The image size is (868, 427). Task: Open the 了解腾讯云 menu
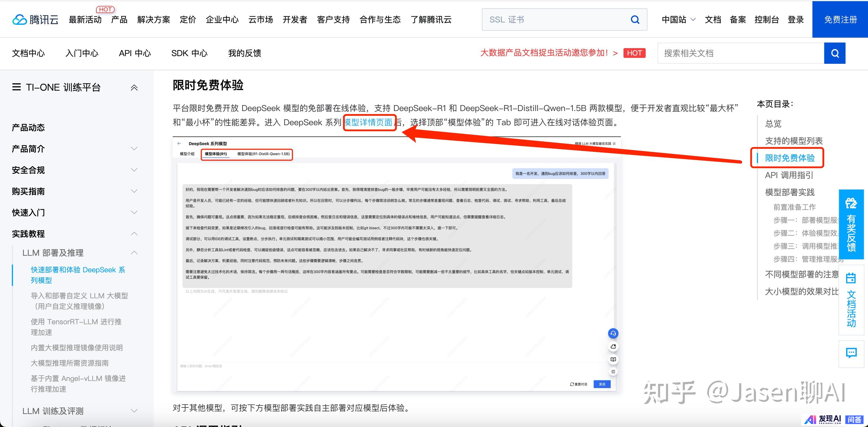(x=431, y=19)
